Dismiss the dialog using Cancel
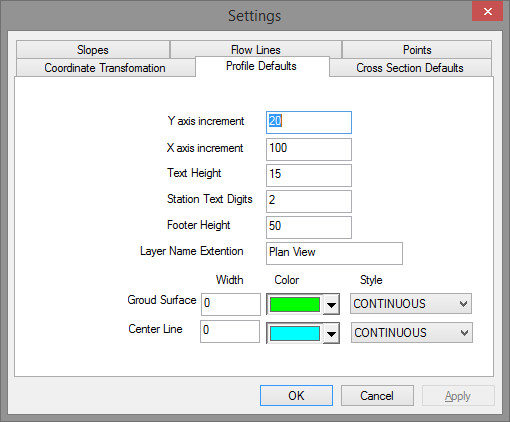 click(377, 396)
